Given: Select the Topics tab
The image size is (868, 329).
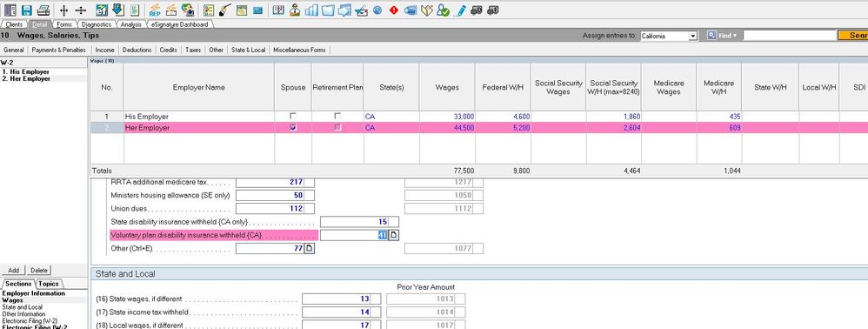Looking at the screenshot, I should click(x=48, y=284).
